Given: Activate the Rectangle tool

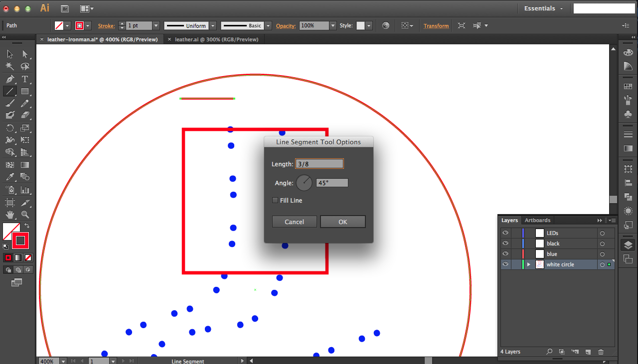Looking at the screenshot, I should coord(24,91).
